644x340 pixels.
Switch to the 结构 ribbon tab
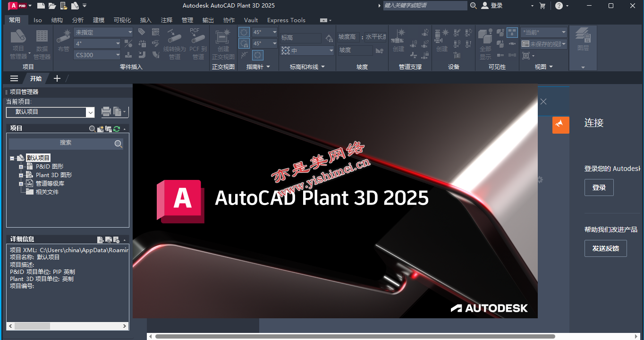coord(57,20)
